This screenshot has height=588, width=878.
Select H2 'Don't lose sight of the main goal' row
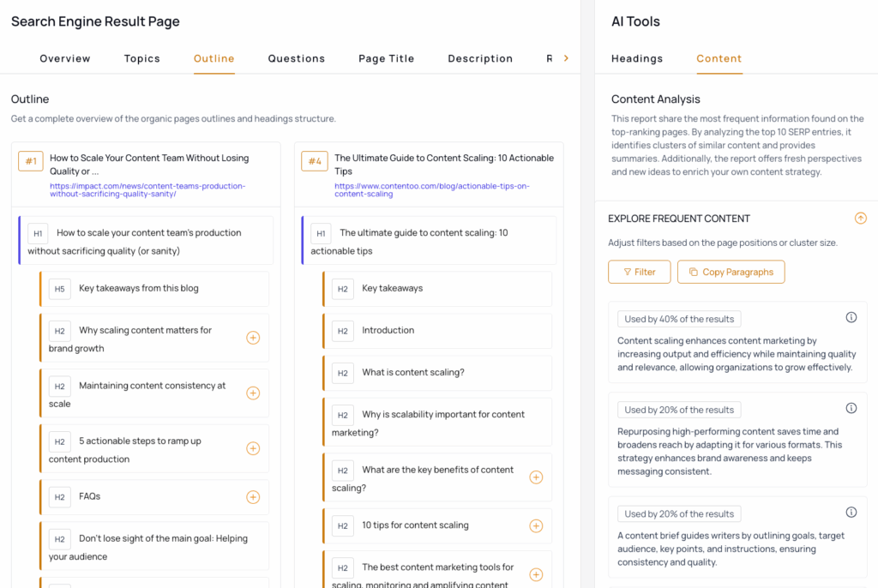(154, 547)
